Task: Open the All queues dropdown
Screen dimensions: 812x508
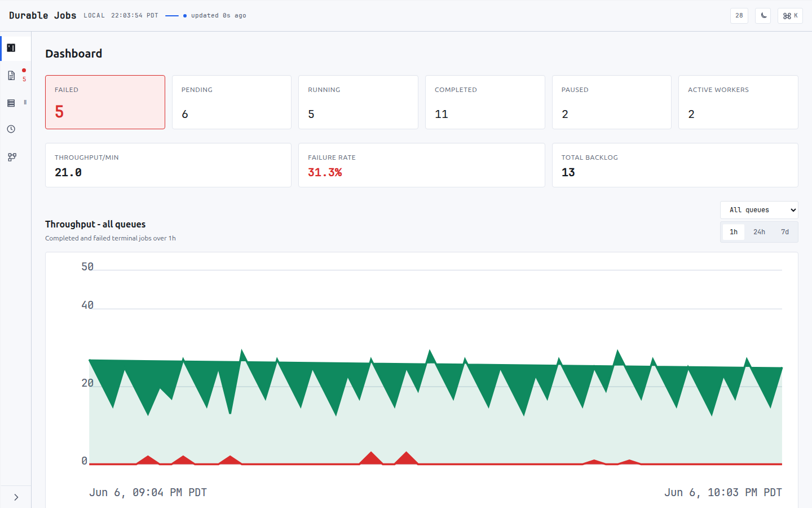Action: (x=759, y=210)
